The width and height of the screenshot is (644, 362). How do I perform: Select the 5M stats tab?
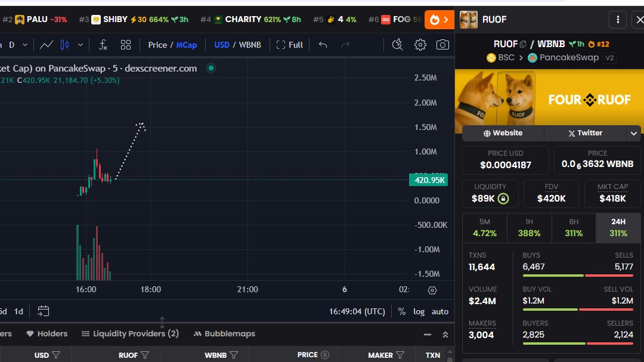coord(485,228)
